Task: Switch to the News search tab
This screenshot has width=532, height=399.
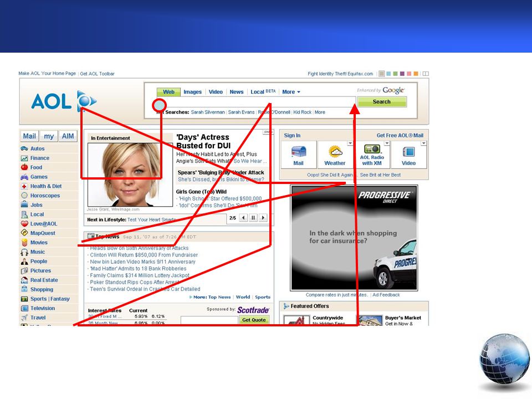Action: pos(237,92)
